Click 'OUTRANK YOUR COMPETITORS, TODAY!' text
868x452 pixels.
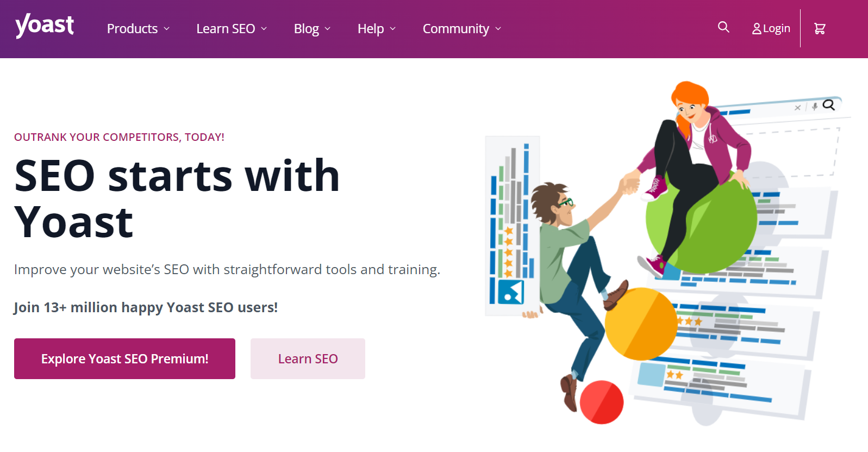[119, 137]
